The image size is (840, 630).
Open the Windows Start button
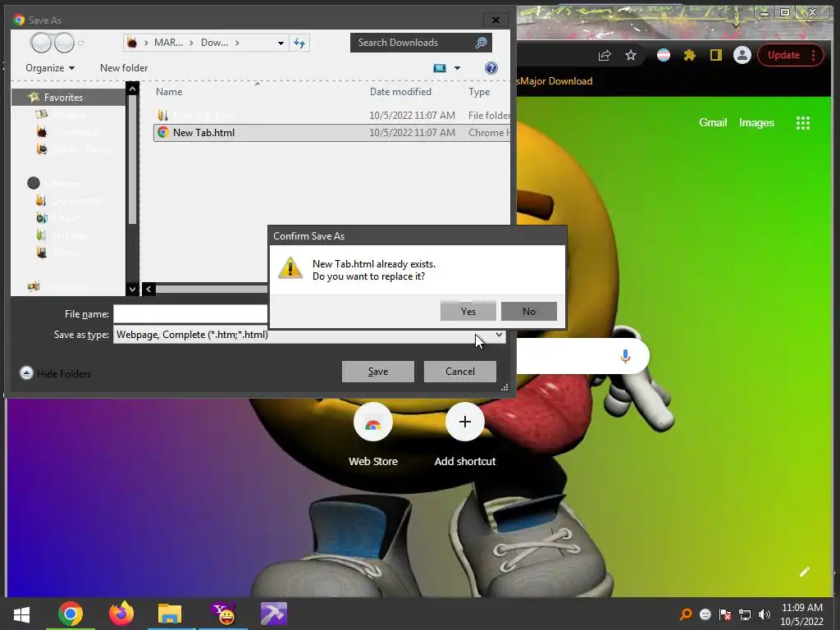click(21, 614)
